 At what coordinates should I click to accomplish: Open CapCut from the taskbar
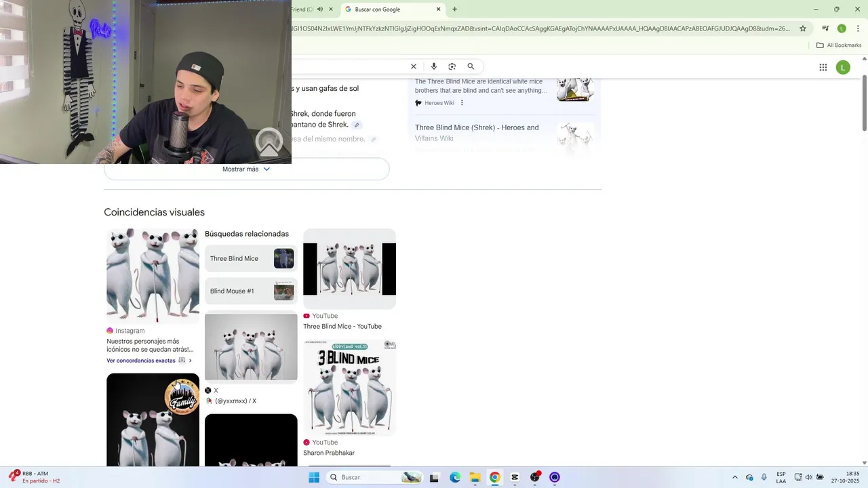point(515,477)
